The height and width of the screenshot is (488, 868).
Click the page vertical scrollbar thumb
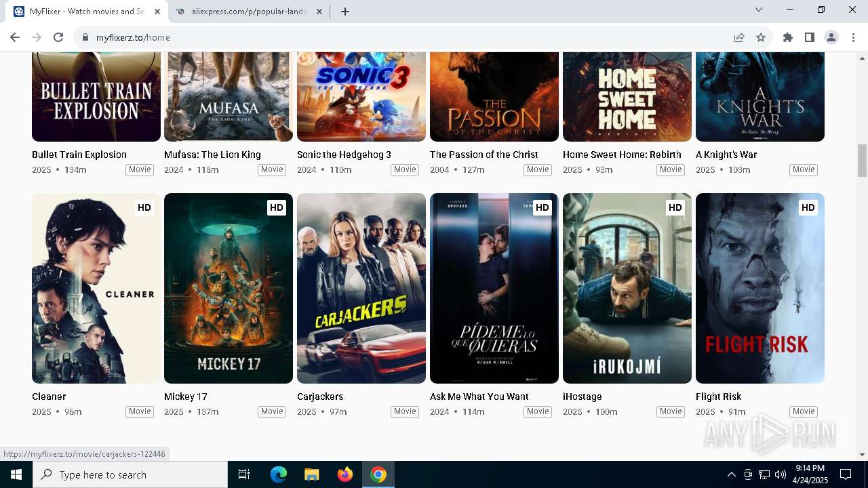point(862,160)
